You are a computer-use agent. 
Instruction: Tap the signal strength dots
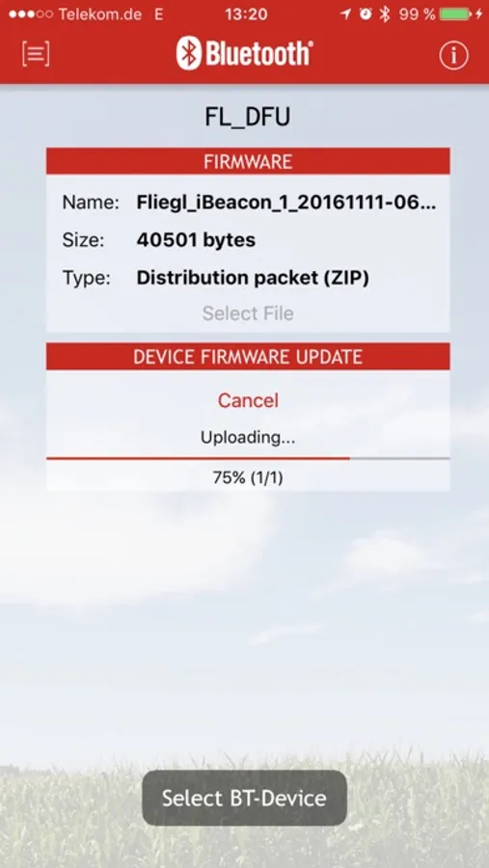(x=31, y=14)
